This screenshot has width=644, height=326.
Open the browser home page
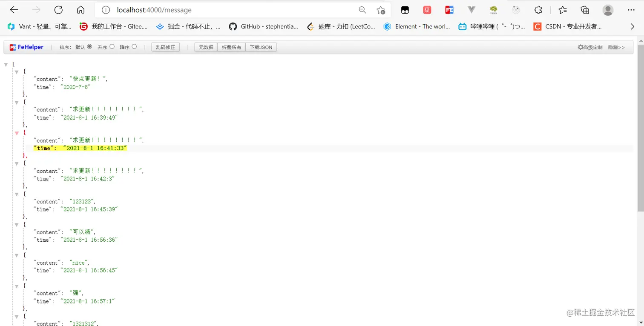[80, 10]
